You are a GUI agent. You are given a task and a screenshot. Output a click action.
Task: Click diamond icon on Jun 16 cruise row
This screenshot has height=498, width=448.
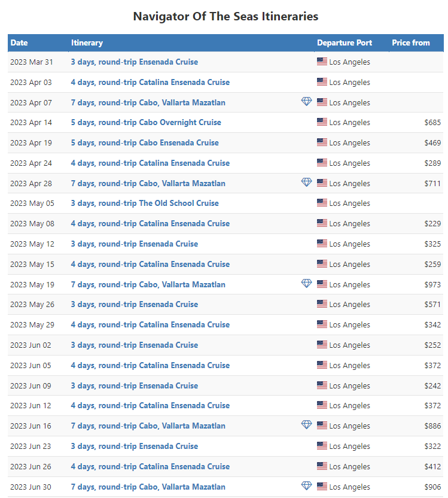306,424
